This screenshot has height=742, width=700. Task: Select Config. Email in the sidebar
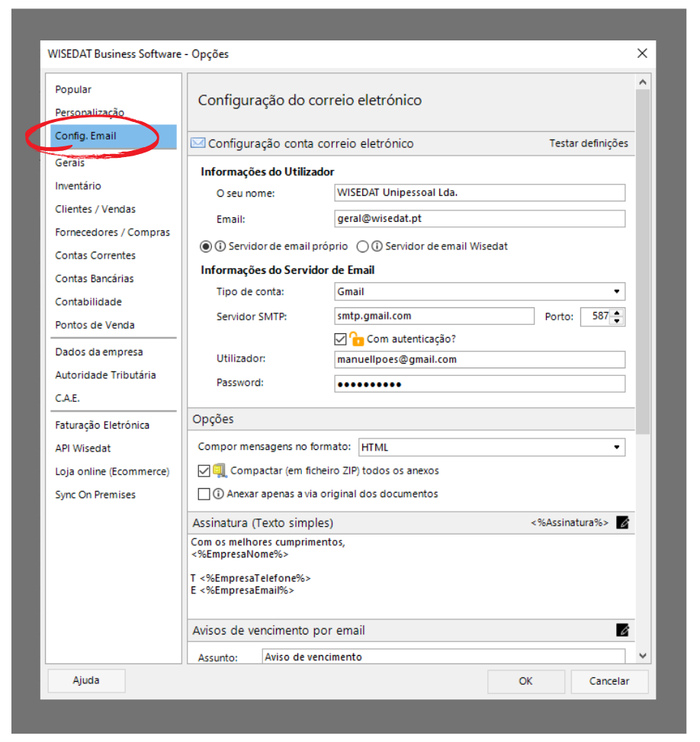click(x=113, y=136)
